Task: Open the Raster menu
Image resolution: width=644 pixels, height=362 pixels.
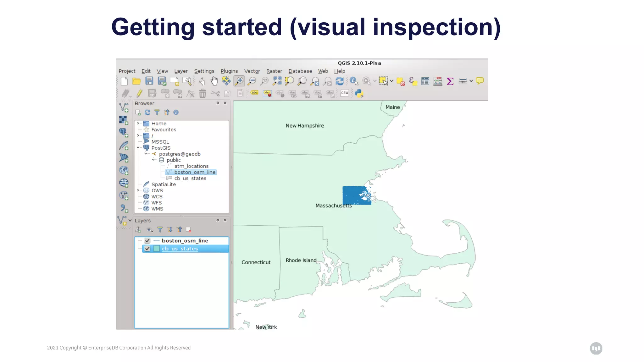Action: point(274,71)
